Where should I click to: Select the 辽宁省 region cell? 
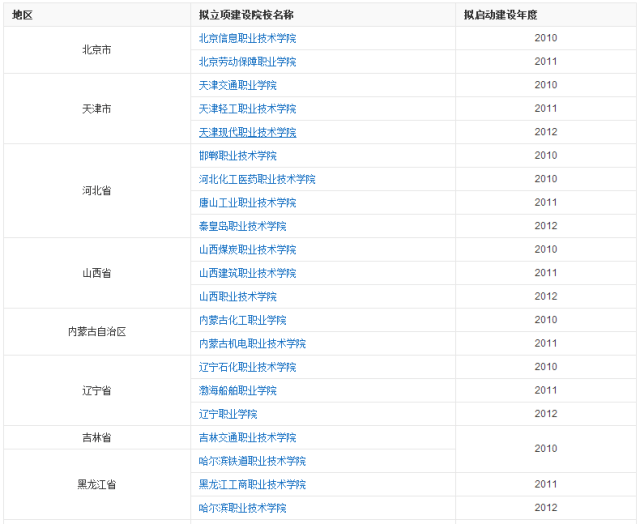[x=97, y=391]
